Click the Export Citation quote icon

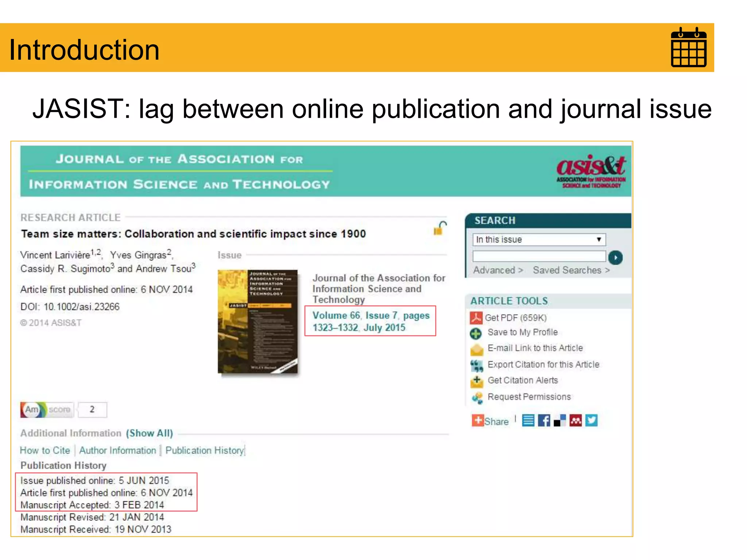pyautogui.click(x=476, y=365)
